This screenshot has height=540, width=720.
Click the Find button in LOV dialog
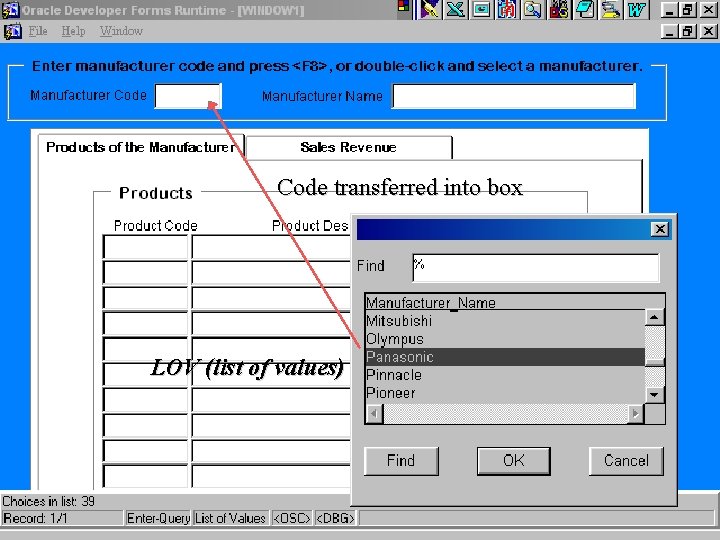point(401,461)
